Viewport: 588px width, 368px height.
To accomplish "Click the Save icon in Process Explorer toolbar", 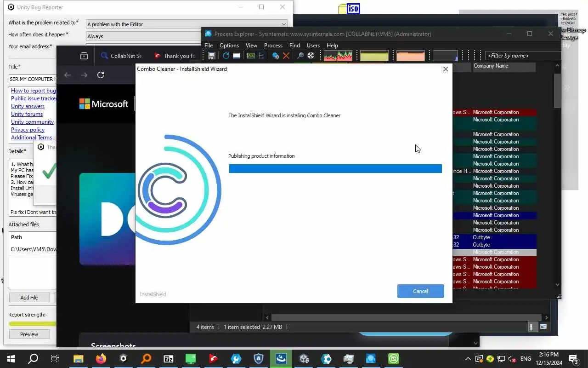I will point(212,56).
